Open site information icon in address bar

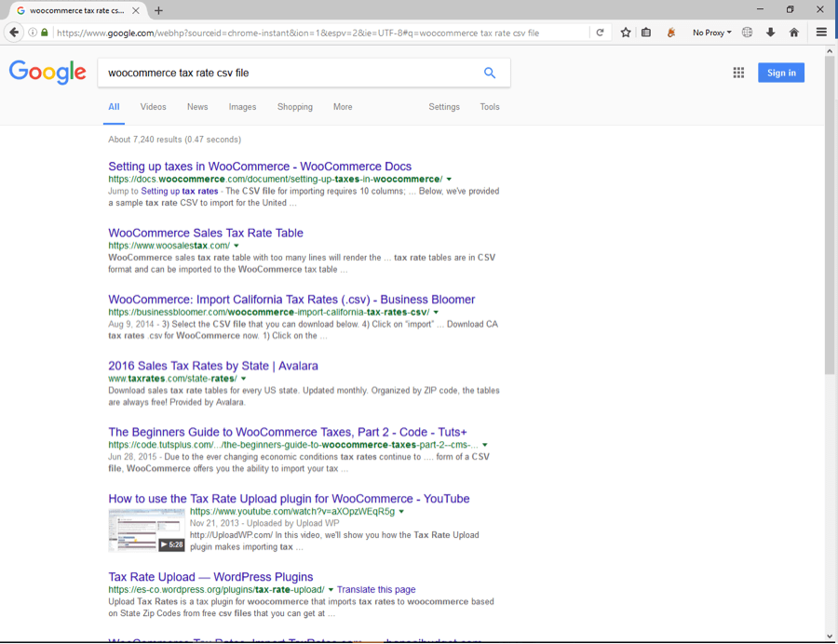point(34,33)
